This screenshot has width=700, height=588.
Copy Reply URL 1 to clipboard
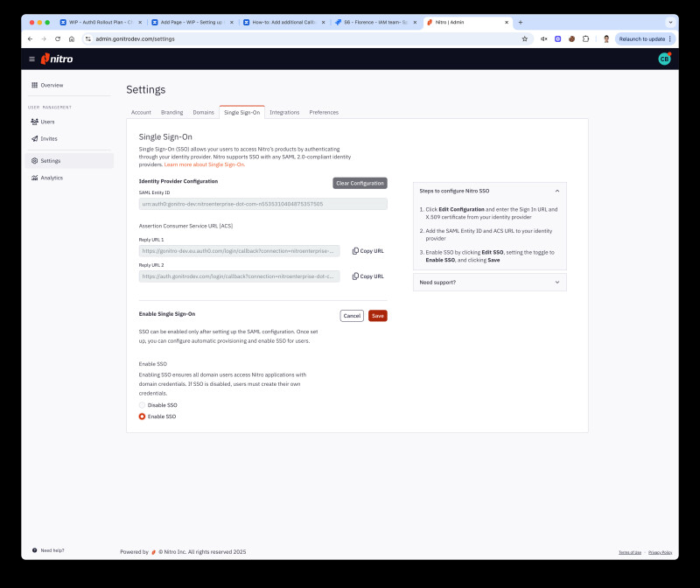[367, 250]
